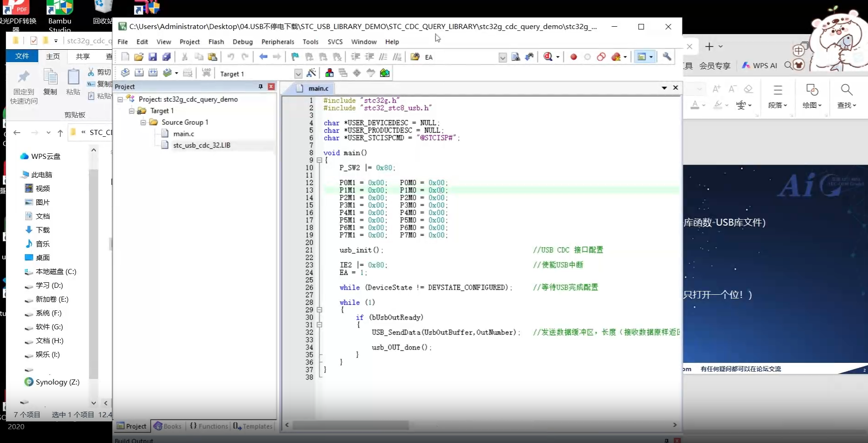Screen dimensions: 868x443
Task: Build the target files
Action: (x=139, y=73)
